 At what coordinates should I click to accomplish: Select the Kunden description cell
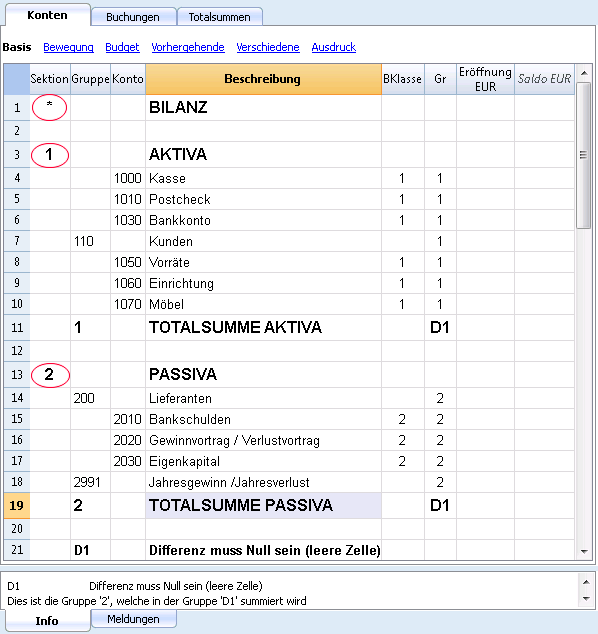tap(263, 241)
